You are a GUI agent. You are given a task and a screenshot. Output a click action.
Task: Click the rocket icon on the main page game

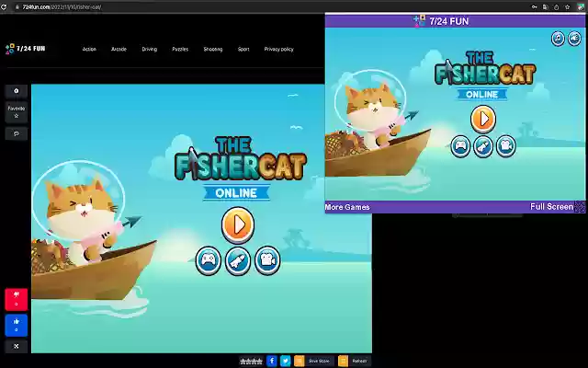[238, 260]
